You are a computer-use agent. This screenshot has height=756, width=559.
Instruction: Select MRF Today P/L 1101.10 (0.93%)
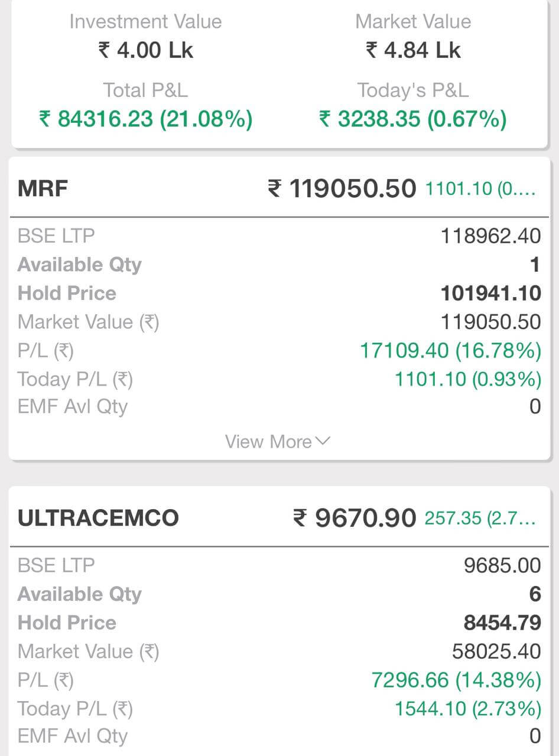(468, 379)
